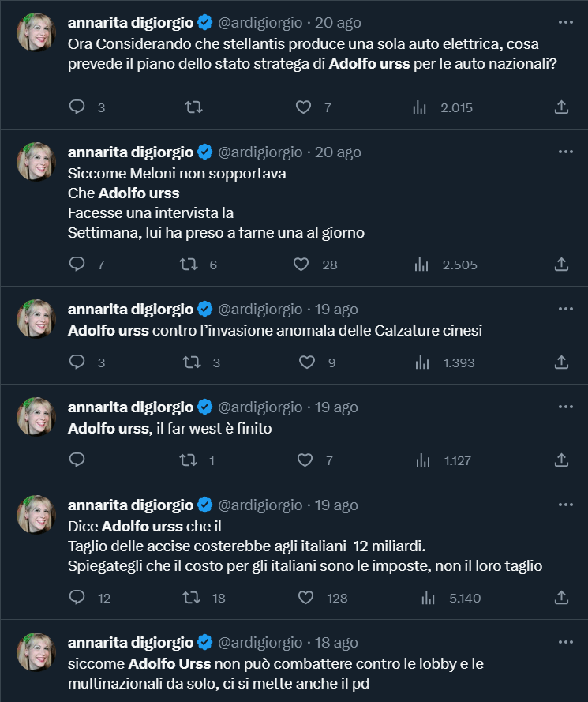The height and width of the screenshot is (702, 588).
Task: Reply to the 'far west è finito' tweet
Action: click(x=77, y=460)
